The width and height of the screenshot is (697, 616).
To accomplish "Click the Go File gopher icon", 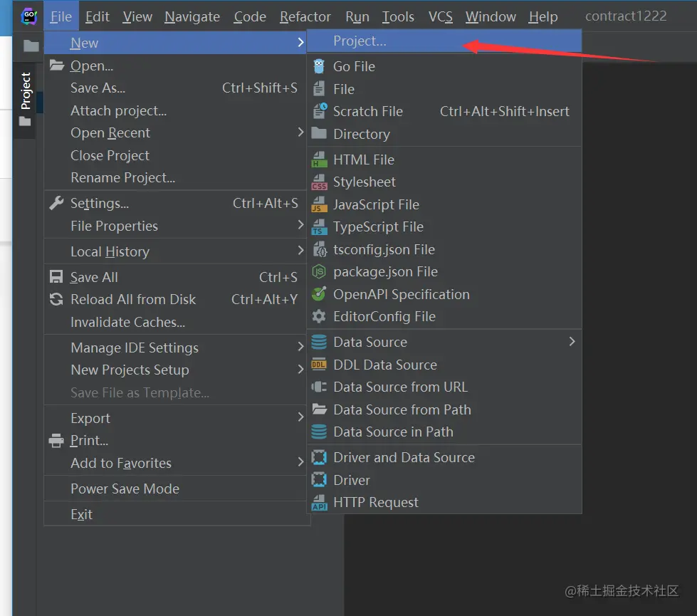I will [319, 66].
